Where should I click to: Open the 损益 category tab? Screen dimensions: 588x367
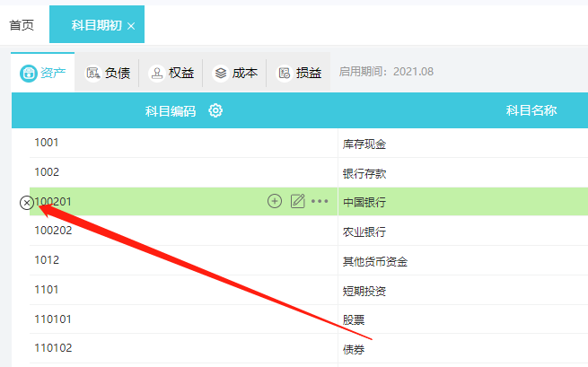click(x=299, y=73)
